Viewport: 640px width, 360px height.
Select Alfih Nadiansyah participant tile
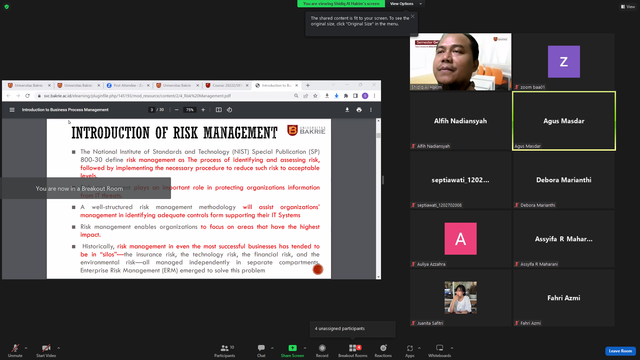coord(460,121)
